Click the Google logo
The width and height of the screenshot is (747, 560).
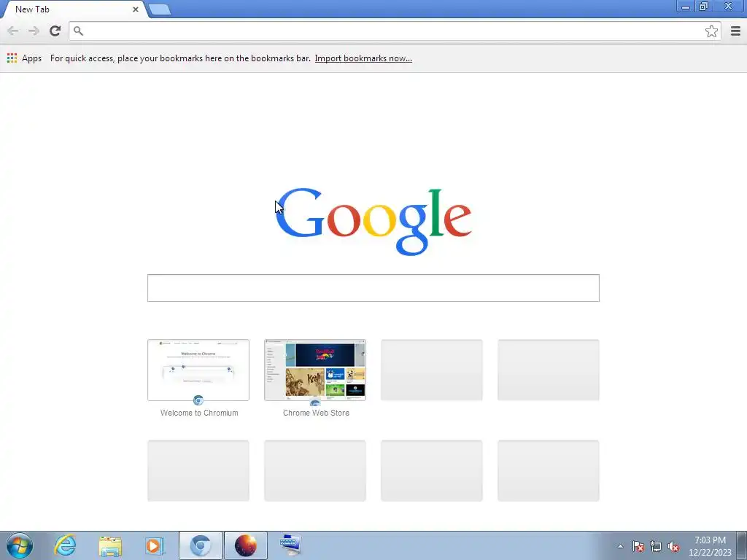[373, 222]
